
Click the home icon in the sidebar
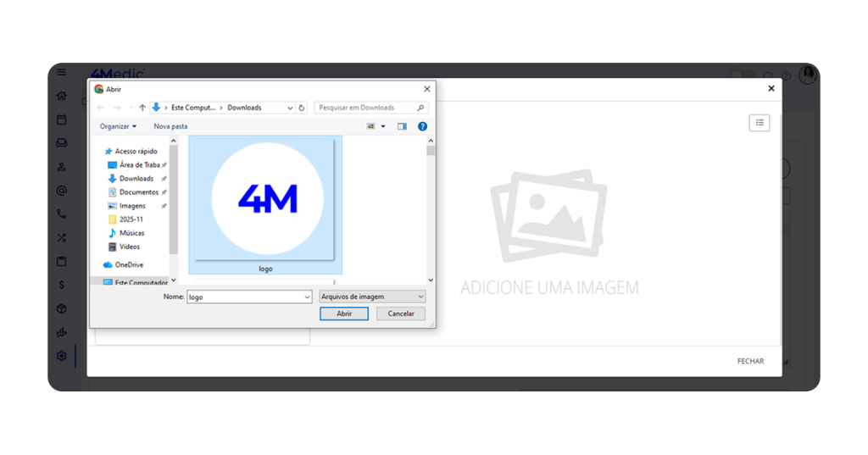pyautogui.click(x=61, y=96)
